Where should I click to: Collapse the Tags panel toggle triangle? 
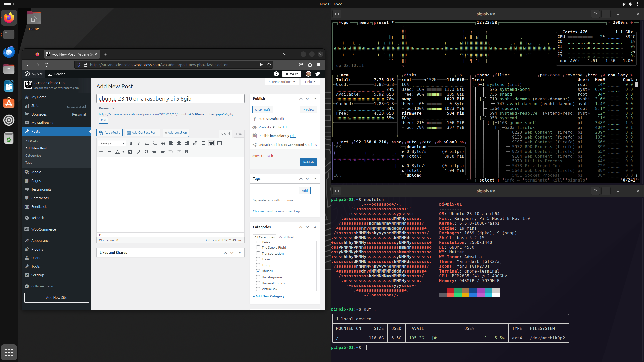315,179
